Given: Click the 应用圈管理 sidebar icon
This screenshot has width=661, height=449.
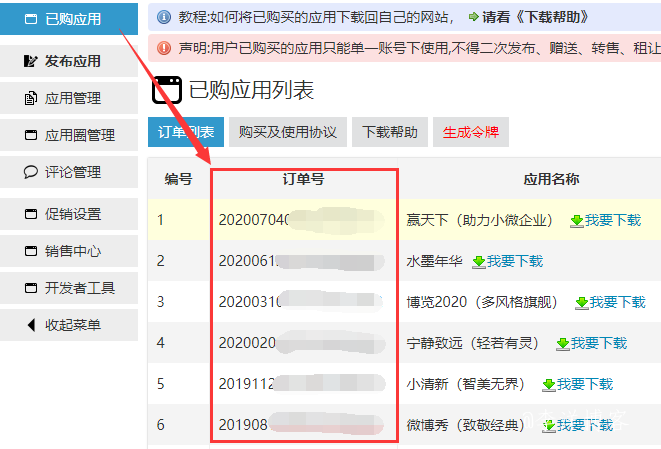Looking at the screenshot, I should pos(29,135).
